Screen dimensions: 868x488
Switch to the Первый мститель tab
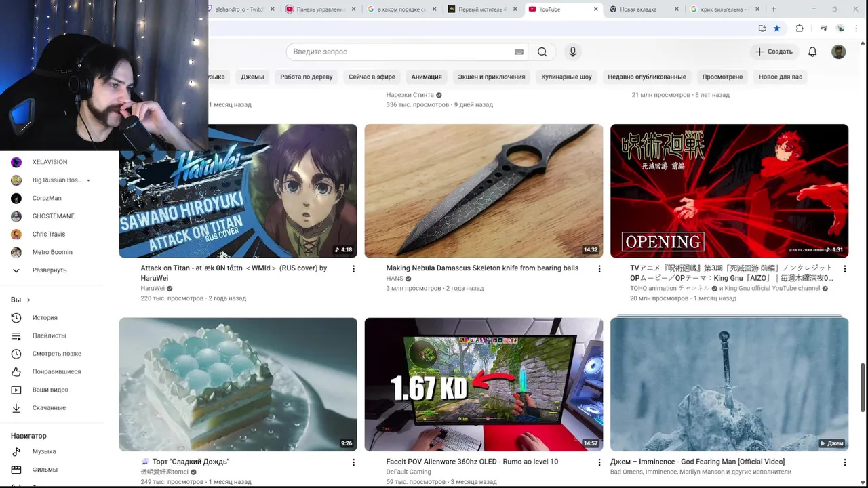tap(481, 9)
